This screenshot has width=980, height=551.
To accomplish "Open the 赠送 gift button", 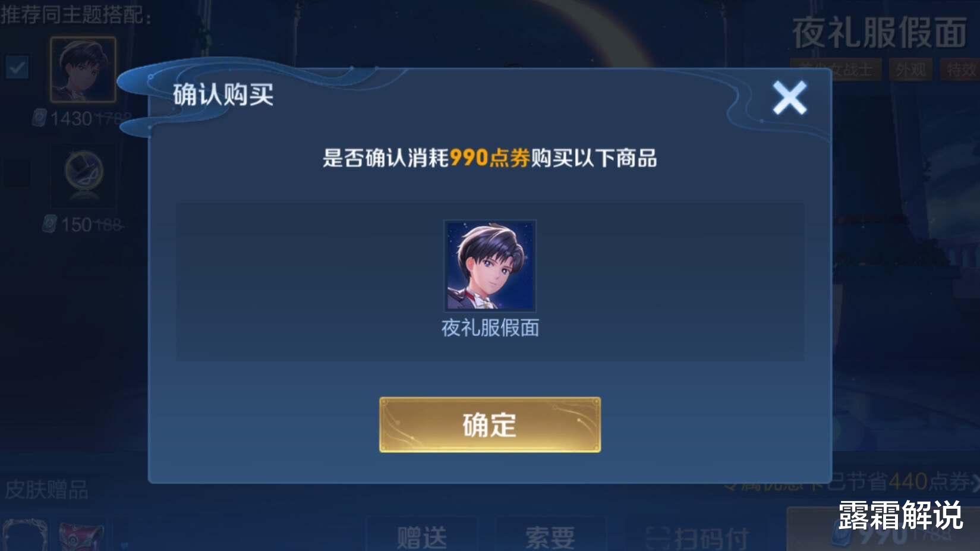I will [421, 537].
